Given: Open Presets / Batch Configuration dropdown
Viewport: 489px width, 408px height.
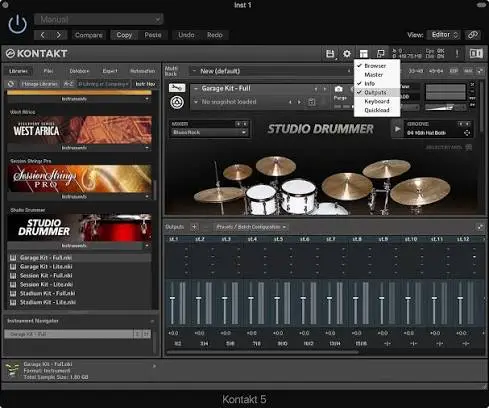Looking at the screenshot, I should click(x=251, y=227).
